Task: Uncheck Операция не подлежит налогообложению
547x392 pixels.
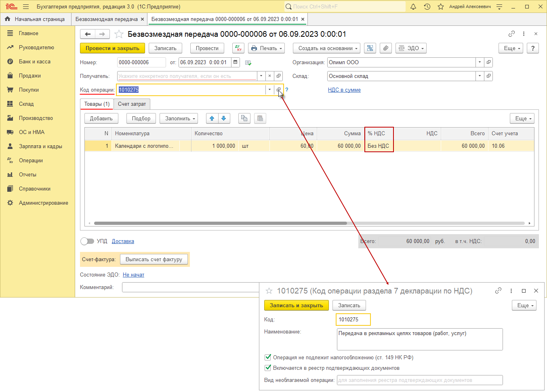Action: (267, 357)
